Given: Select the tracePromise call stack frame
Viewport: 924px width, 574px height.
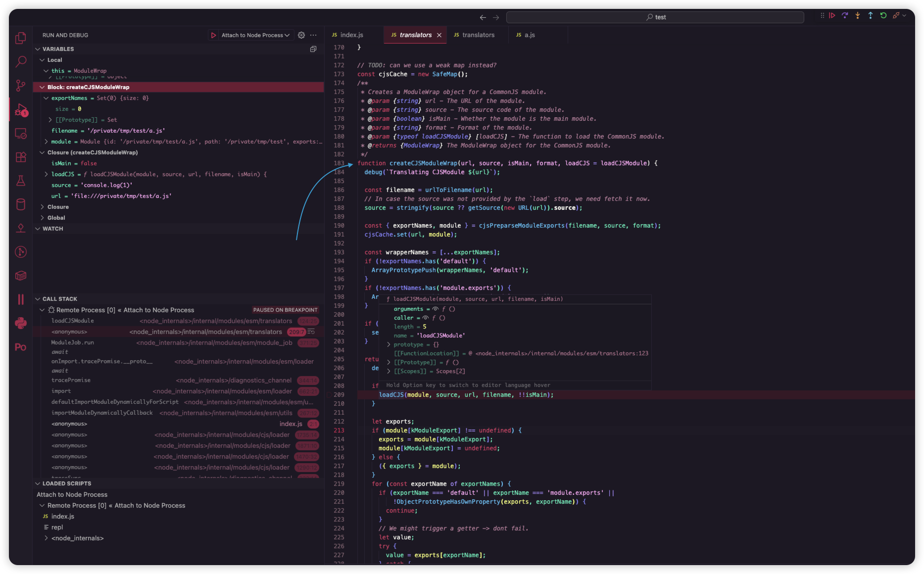Looking at the screenshot, I should 179,381.
